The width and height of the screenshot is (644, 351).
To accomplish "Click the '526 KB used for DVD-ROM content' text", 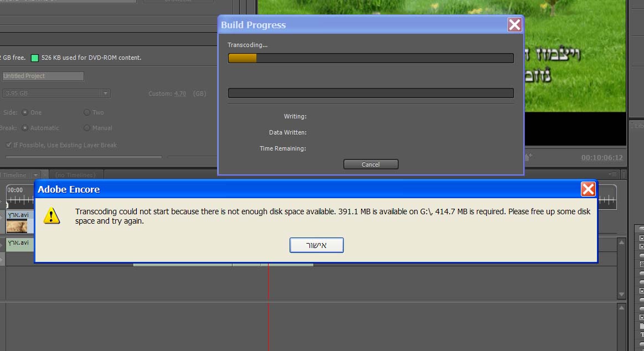I will 91,58.
